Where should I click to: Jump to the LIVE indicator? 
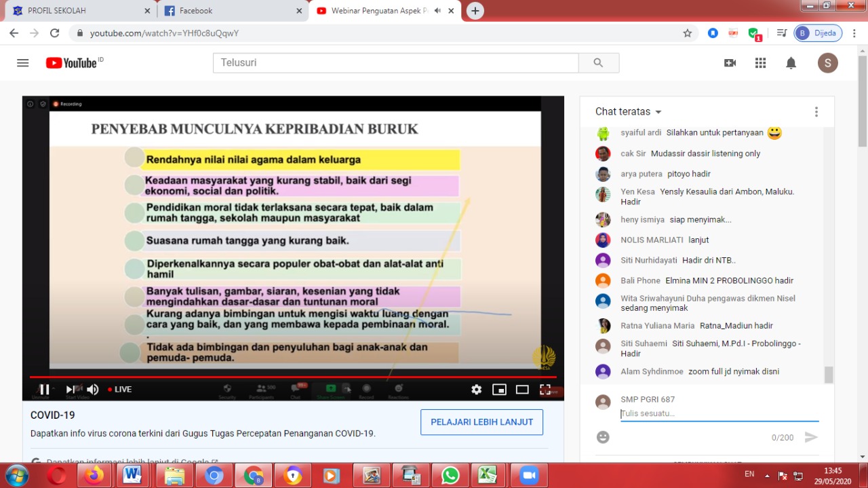pyautogui.click(x=120, y=390)
